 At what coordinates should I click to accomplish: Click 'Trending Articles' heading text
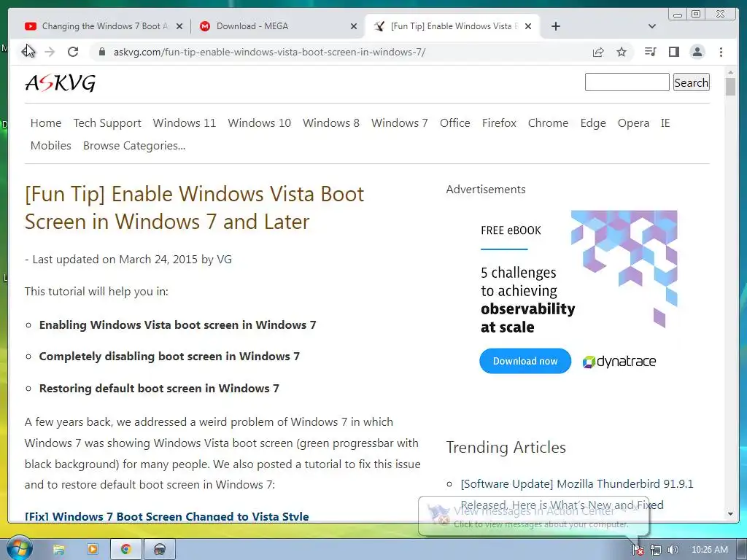point(506,447)
